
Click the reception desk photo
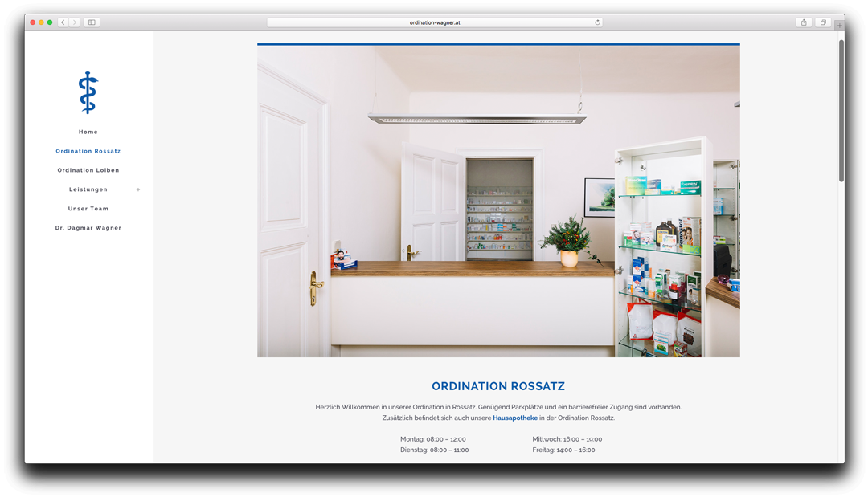(x=498, y=201)
